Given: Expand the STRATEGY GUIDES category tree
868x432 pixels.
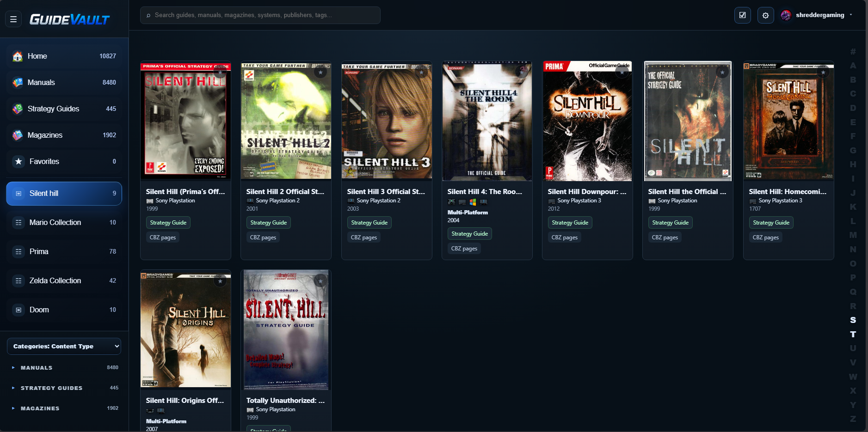Looking at the screenshot, I should [x=13, y=388].
